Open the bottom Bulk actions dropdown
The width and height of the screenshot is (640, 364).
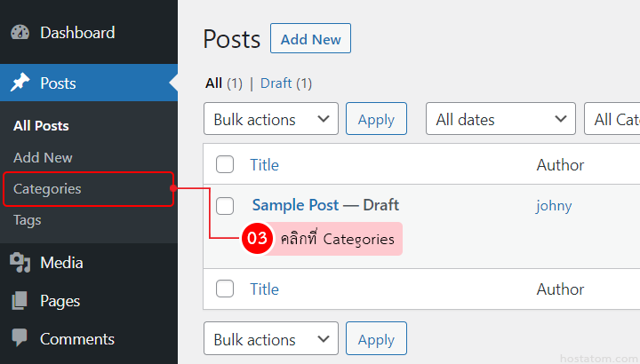[x=270, y=340]
